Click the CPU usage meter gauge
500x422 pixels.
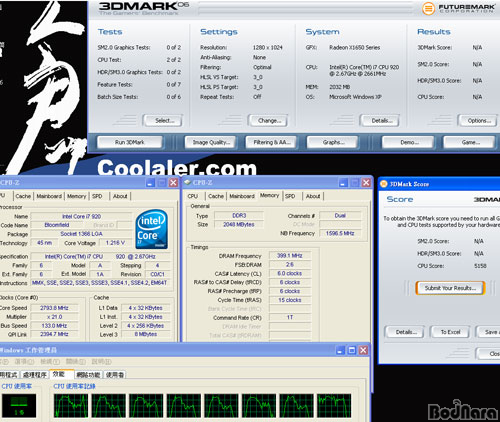point(19,406)
